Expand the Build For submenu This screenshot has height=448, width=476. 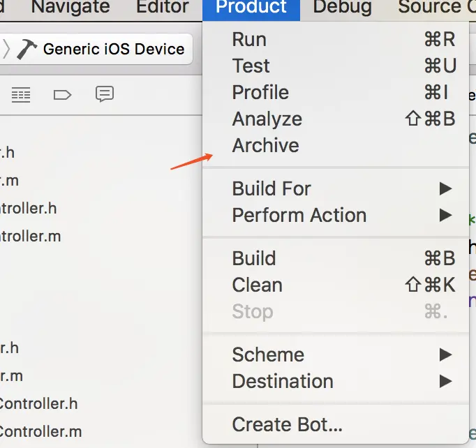pyautogui.click(x=336, y=188)
